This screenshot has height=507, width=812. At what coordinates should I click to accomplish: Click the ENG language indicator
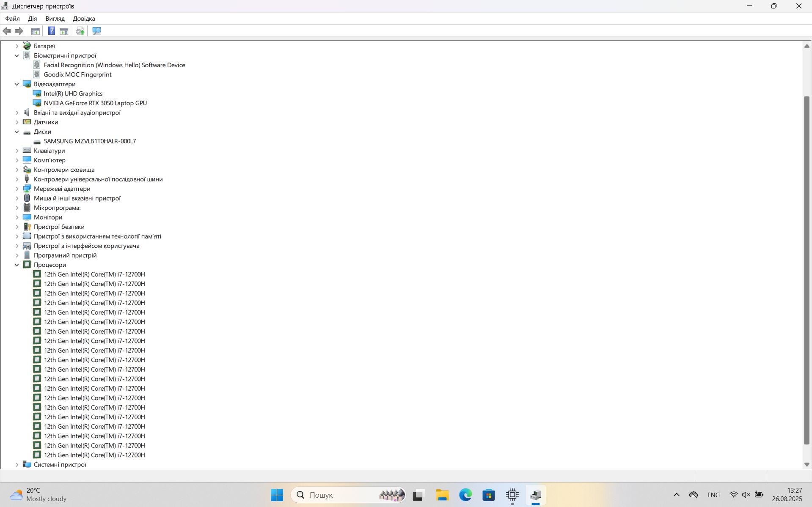pyautogui.click(x=713, y=495)
